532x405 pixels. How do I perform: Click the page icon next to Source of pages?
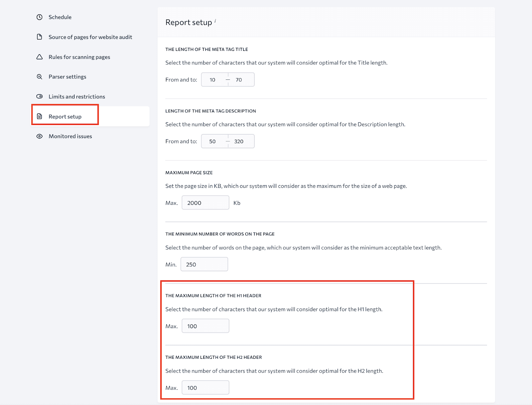39,37
